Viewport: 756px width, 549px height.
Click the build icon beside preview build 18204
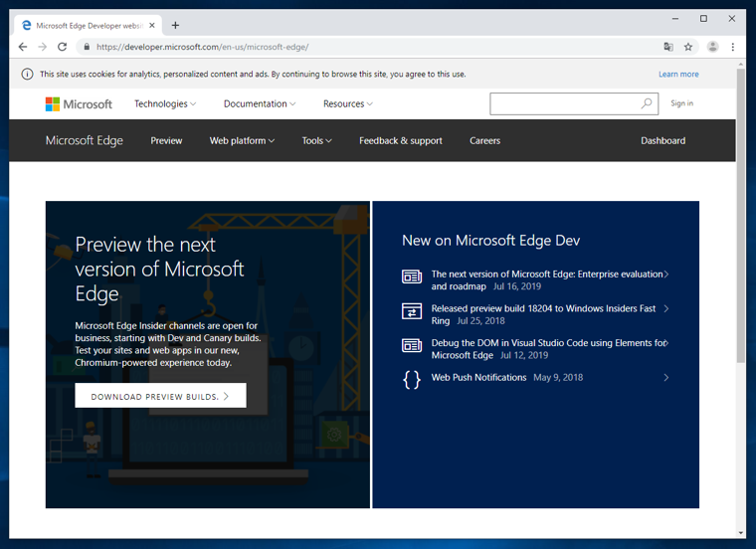pos(412,311)
